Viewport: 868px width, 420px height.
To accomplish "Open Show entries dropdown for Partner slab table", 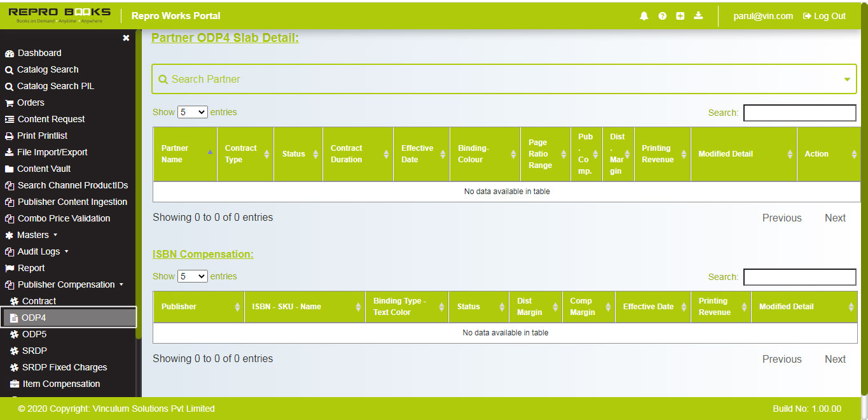I will coord(192,112).
